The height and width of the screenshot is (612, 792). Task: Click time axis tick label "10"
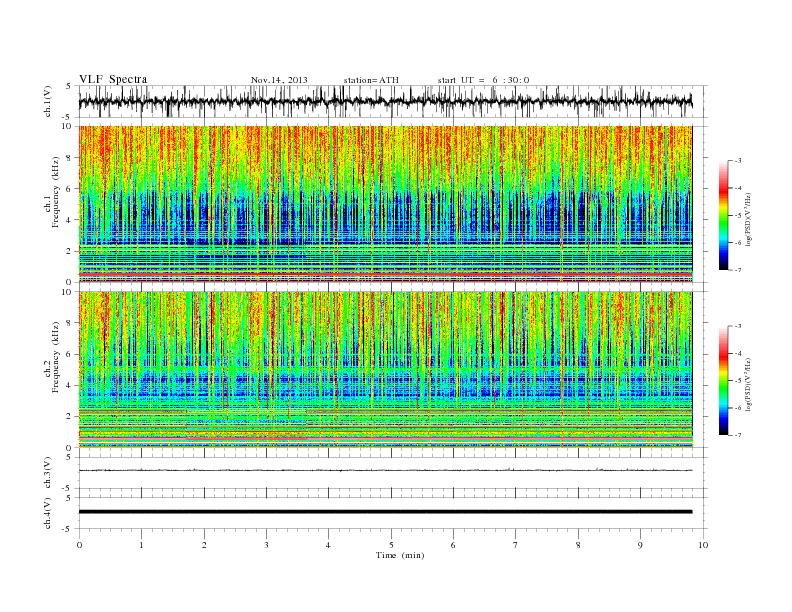(x=703, y=545)
